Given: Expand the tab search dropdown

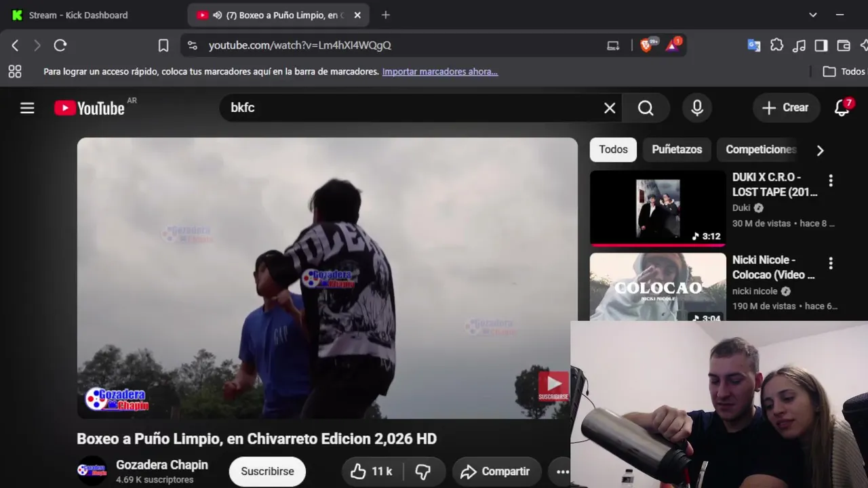Looking at the screenshot, I should pyautogui.click(x=813, y=15).
